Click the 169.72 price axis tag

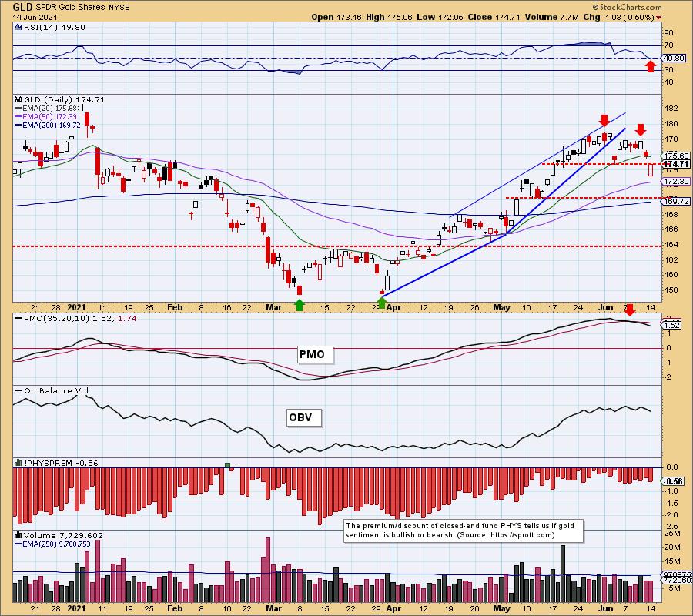click(x=676, y=202)
